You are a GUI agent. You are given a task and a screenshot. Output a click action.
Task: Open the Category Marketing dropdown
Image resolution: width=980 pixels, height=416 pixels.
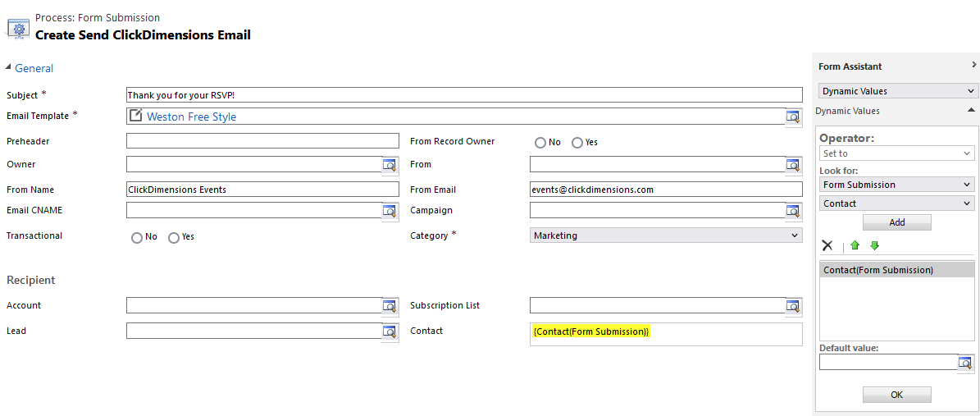[x=666, y=235]
